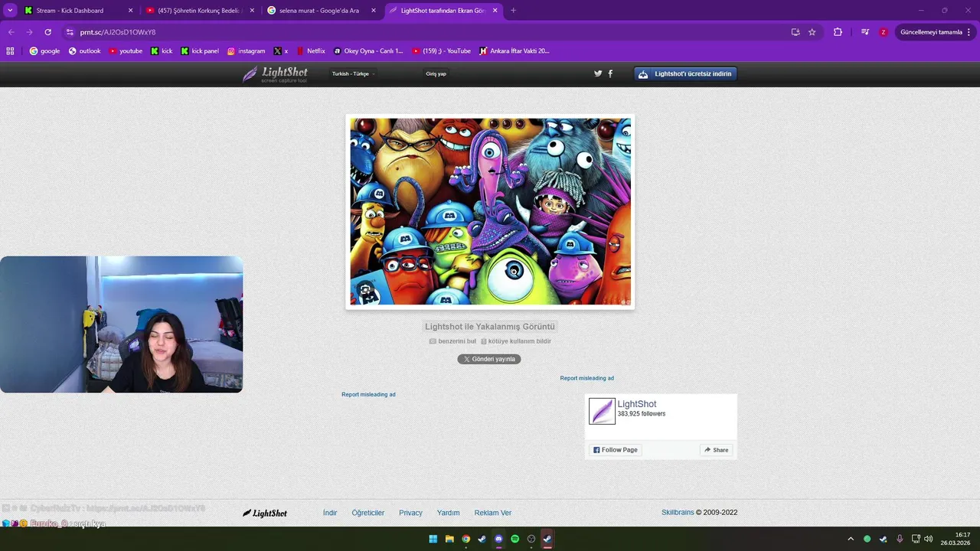Open volume control in system tray
980x551 pixels.
[x=928, y=539]
